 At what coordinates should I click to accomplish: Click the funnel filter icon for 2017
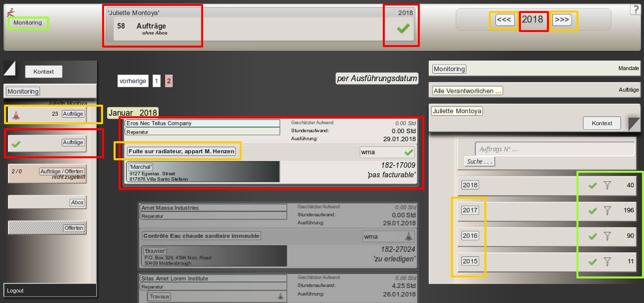(607, 211)
